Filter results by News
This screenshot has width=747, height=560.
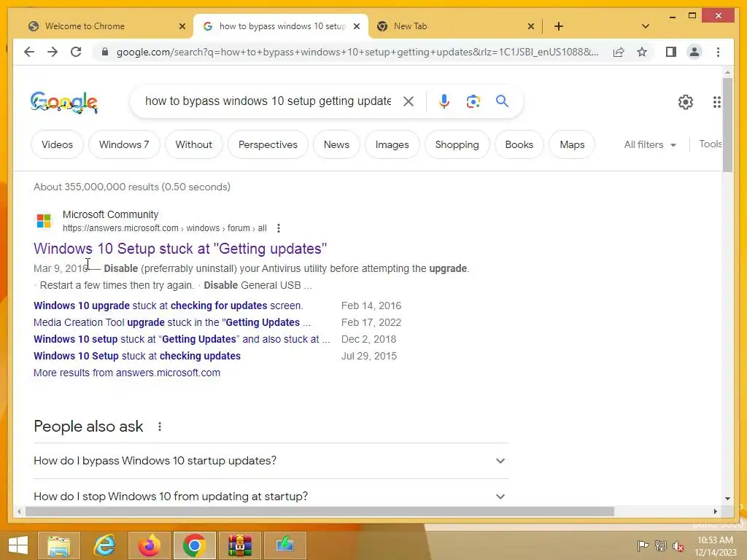pos(336,145)
